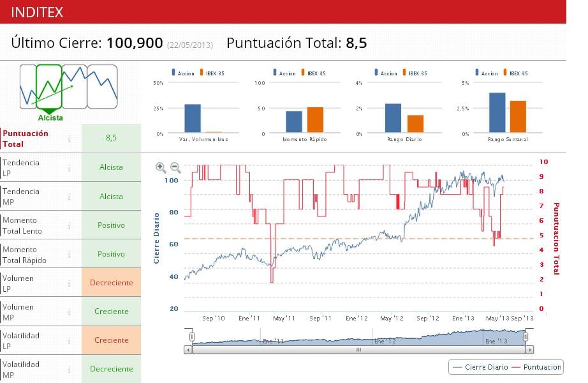Click the Positivo value for Momento Total Lento
The image size is (588, 383).
coord(111,225)
